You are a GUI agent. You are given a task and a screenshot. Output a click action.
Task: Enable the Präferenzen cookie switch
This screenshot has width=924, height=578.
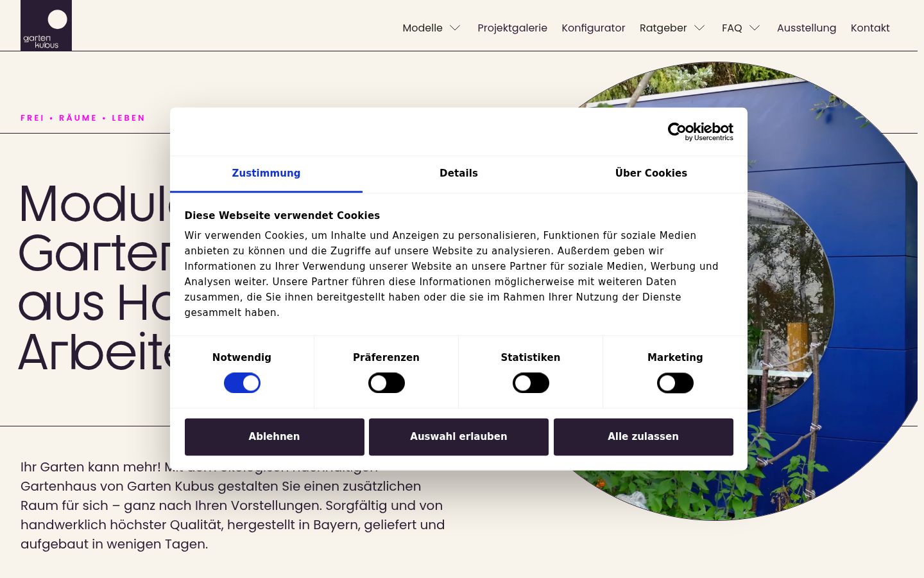tap(386, 383)
